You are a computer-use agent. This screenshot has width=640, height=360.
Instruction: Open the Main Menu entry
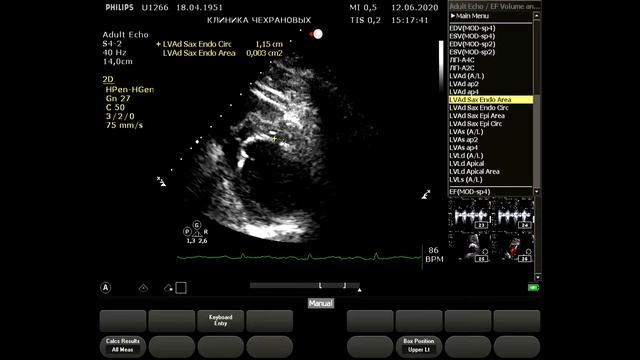point(469,16)
